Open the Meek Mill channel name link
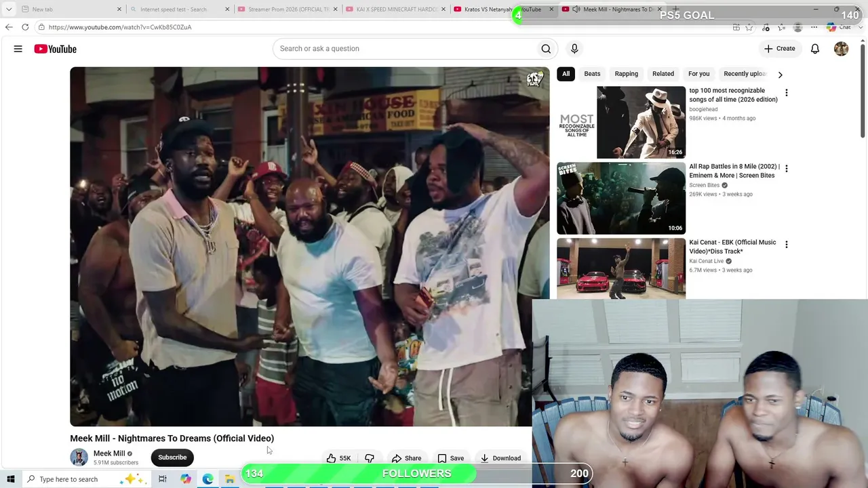 pos(109,453)
